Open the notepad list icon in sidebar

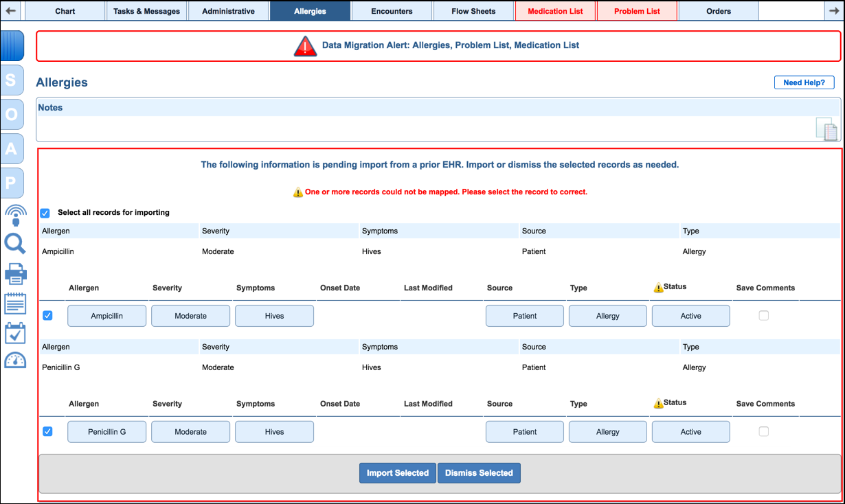(15, 303)
